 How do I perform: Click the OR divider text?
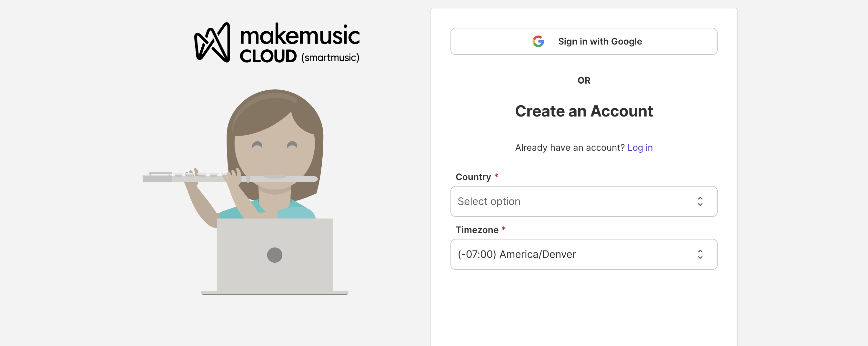point(584,80)
